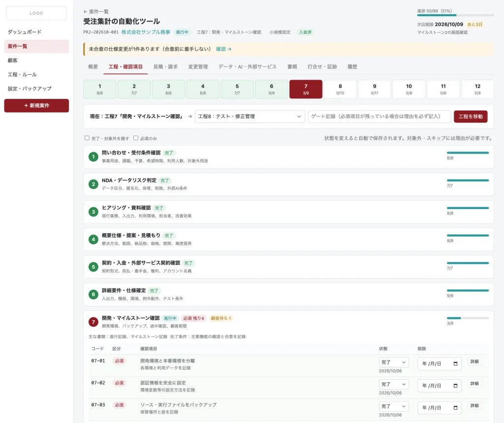Click the 8/8 progress bar of 問い合わせ step

click(468, 153)
